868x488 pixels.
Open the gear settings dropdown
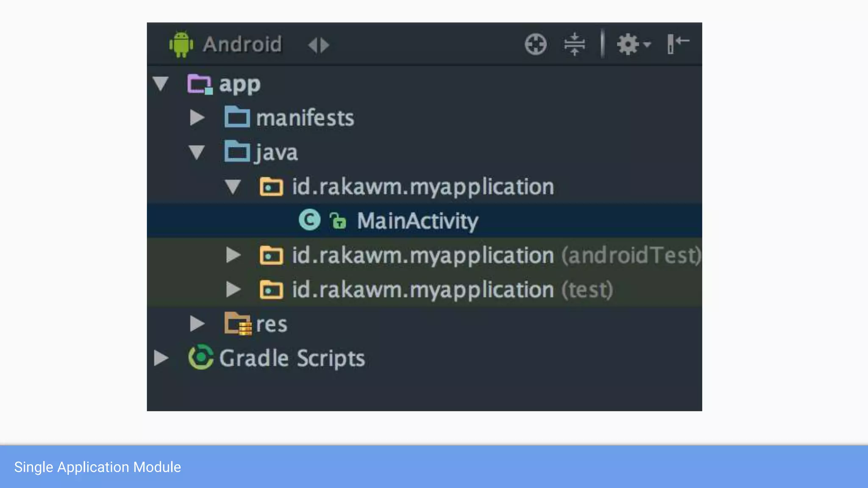(633, 44)
